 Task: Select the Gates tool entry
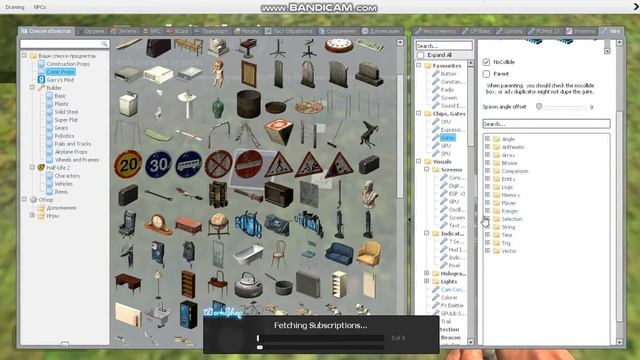coord(448,138)
